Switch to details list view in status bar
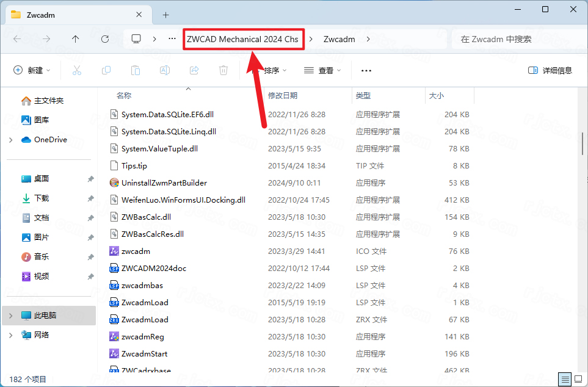Viewport: 588px width, 387px height. click(x=565, y=379)
